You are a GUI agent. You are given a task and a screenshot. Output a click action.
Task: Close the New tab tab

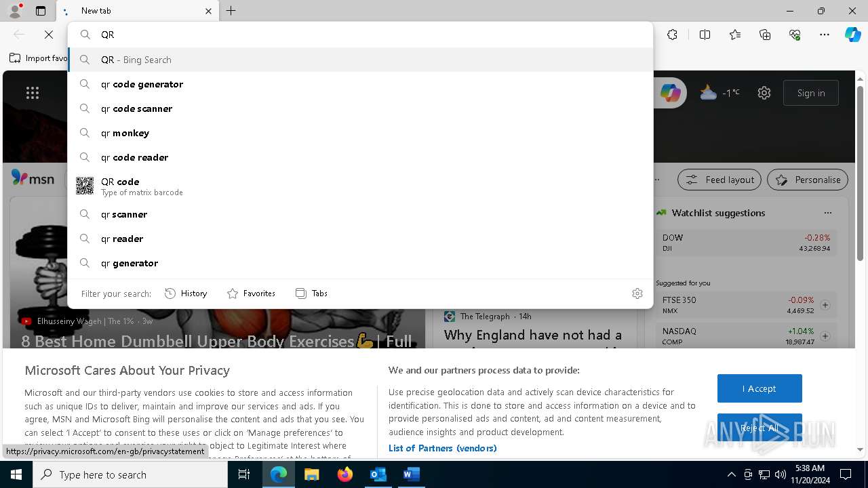pos(208,11)
